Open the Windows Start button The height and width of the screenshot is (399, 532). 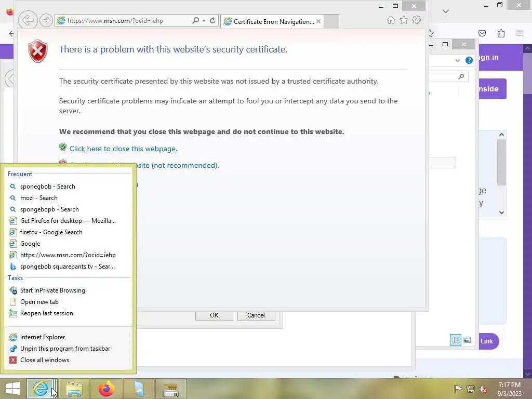point(13,389)
